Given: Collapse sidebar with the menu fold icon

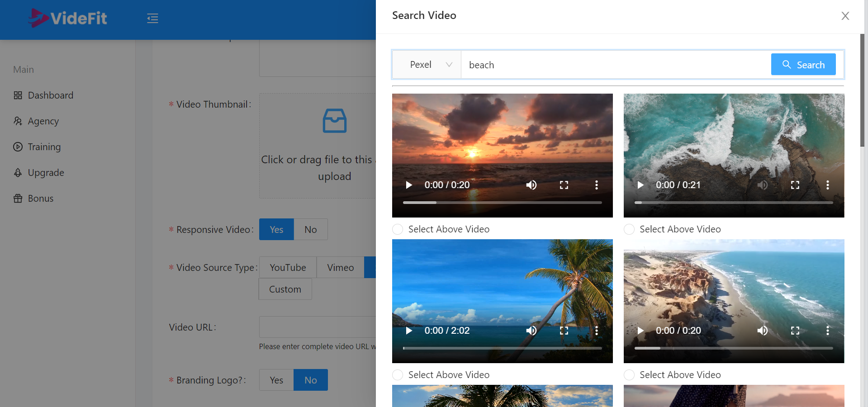Looking at the screenshot, I should tap(152, 19).
